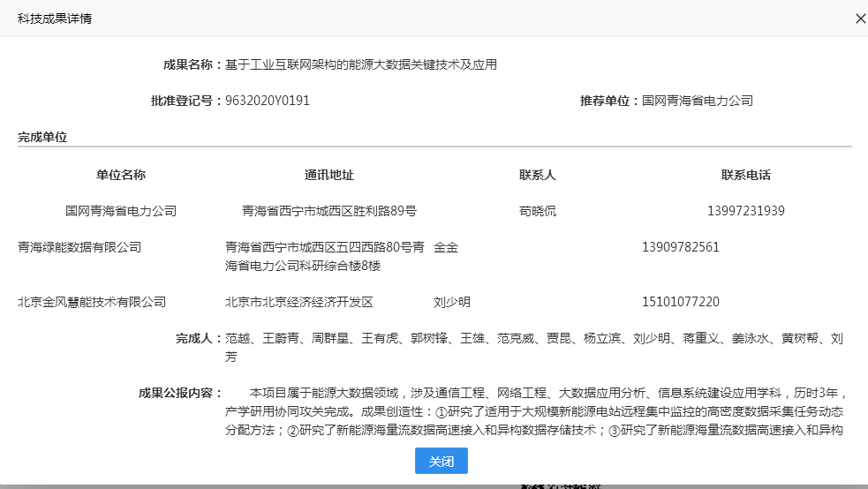This screenshot has height=489, width=868.
Task: Click the blue 关闭 button
Action: [441, 461]
